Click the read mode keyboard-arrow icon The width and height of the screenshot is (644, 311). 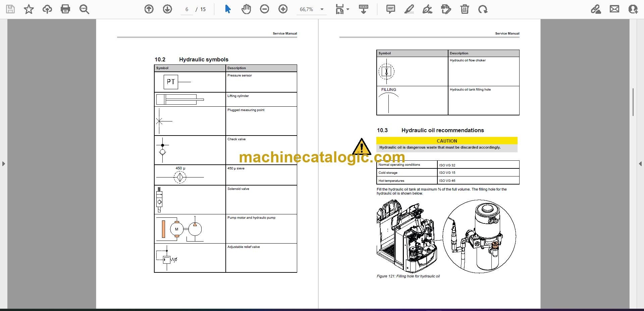point(364,9)
